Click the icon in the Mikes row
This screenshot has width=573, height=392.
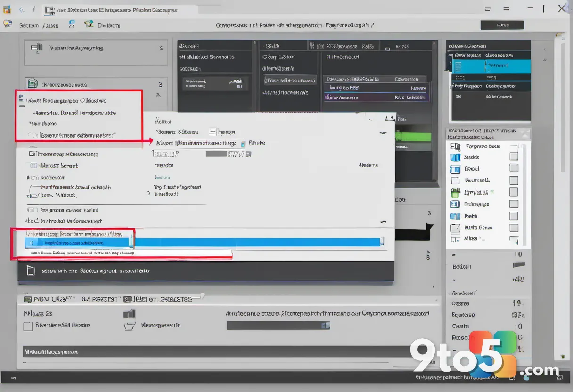tap(455, 239)
